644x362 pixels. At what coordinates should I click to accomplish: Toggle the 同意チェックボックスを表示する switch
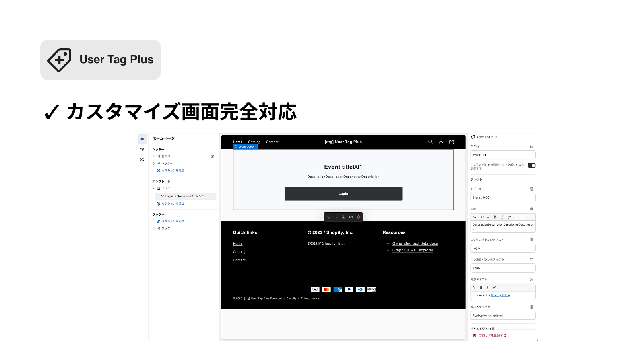point(532,165)
